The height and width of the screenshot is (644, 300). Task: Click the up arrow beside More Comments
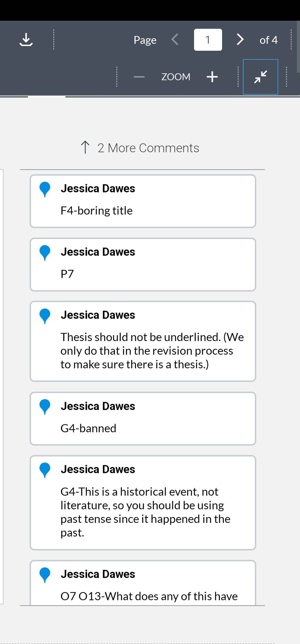click(85, 147)
